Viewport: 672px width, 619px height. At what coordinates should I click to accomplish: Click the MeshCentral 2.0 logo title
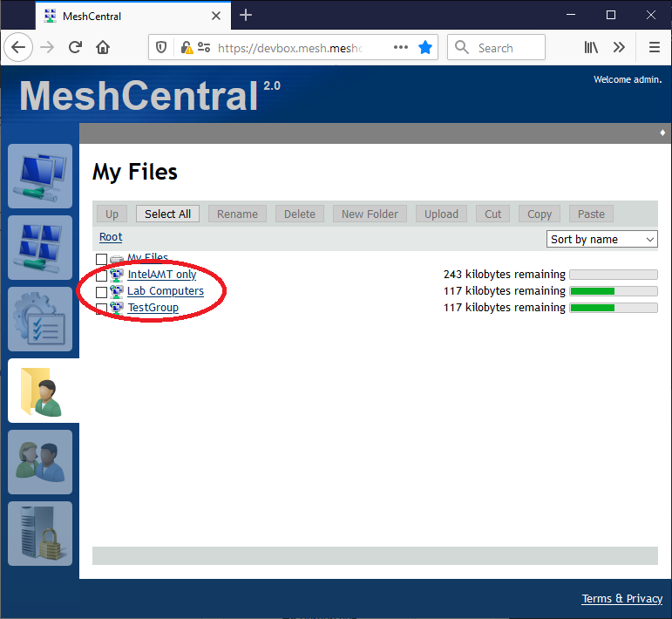tap(150, 95)
